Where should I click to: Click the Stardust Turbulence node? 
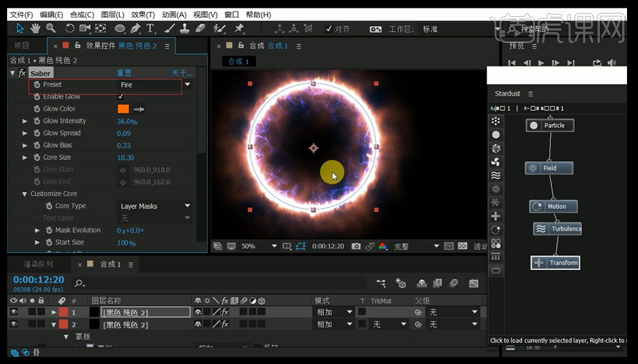(x=557, y=229)
